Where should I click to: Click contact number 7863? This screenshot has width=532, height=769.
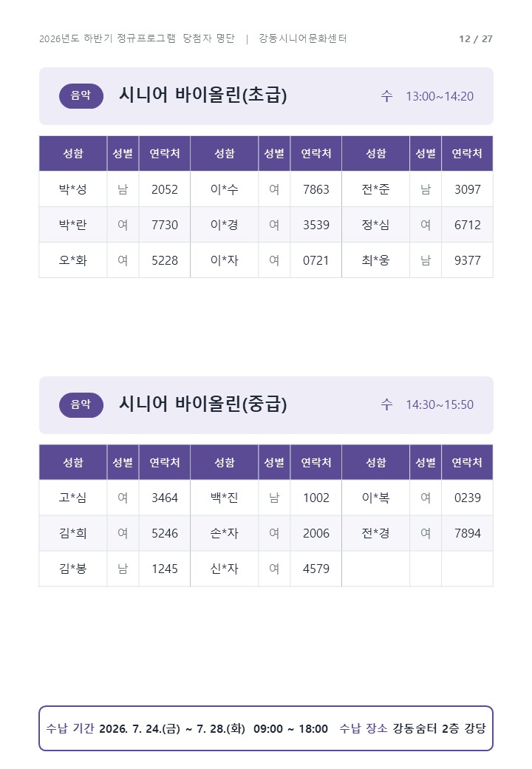click(x=316, y=189)
